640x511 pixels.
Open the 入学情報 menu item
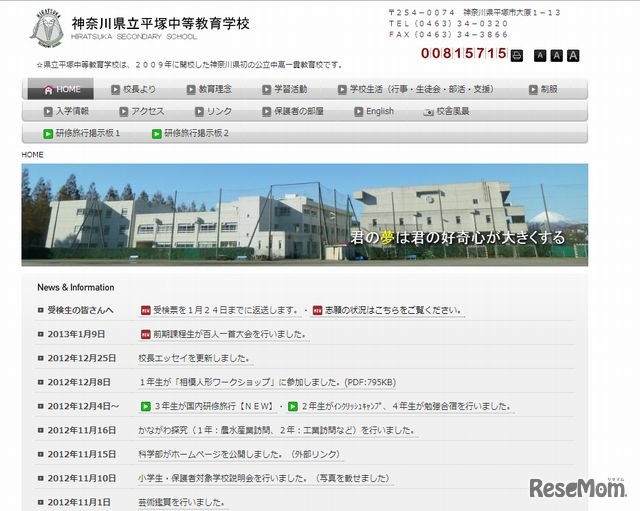tap(66, 111)
